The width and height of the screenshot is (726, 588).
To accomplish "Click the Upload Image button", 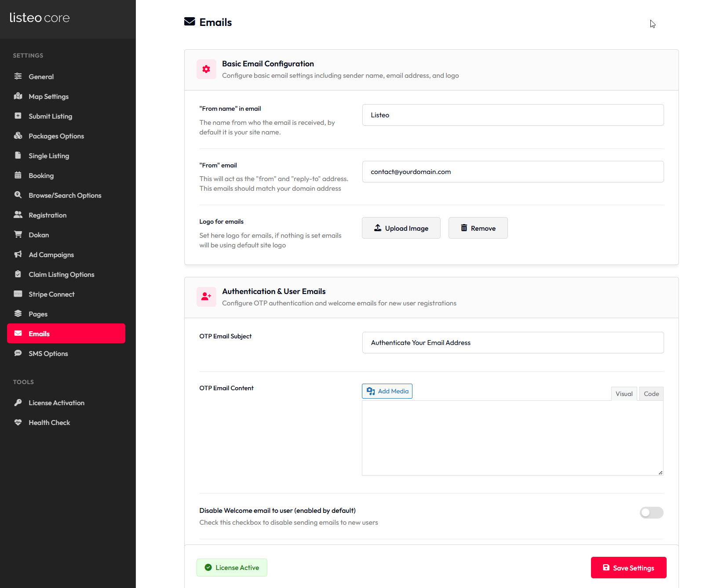I will point(401,228).
